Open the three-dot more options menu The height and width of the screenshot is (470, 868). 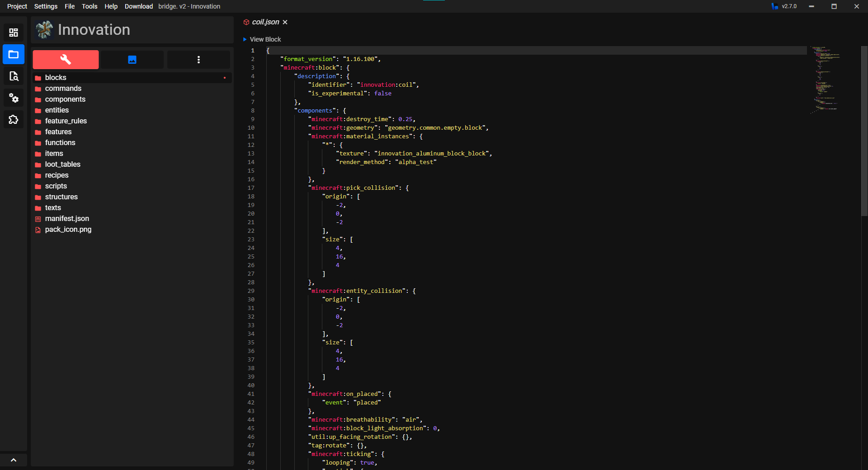click(198, 59)
